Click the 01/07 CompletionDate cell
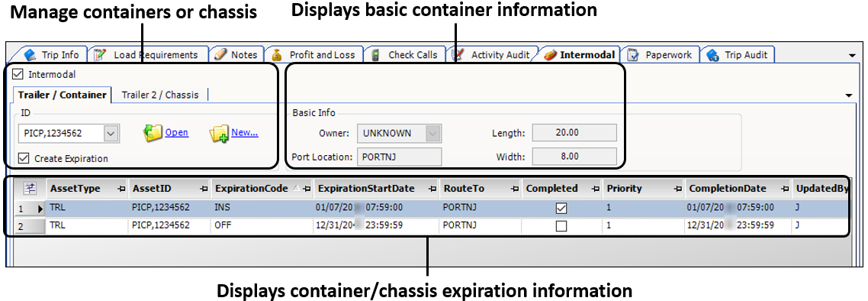Image resolution: width=868 pixels, height=301 pixels. coord(738,209)
